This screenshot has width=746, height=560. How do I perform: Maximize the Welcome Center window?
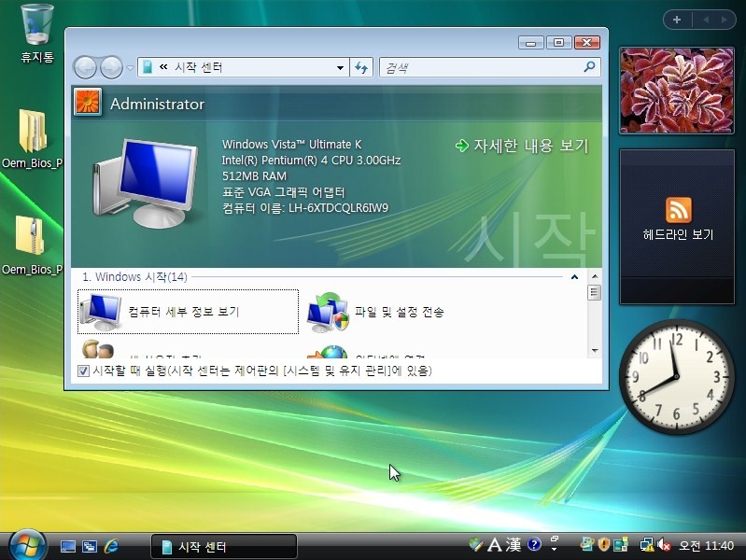click(x=559, y=43)
